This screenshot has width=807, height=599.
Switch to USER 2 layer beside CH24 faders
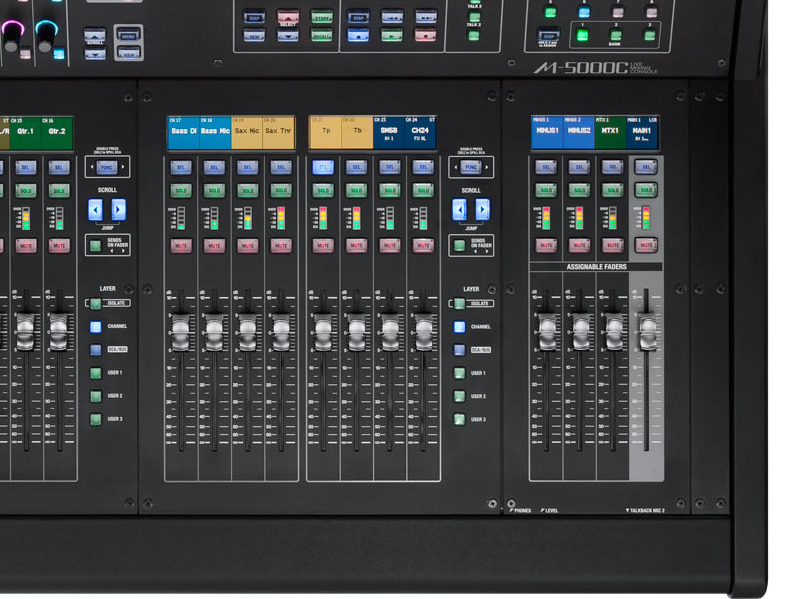click(460, 396)
